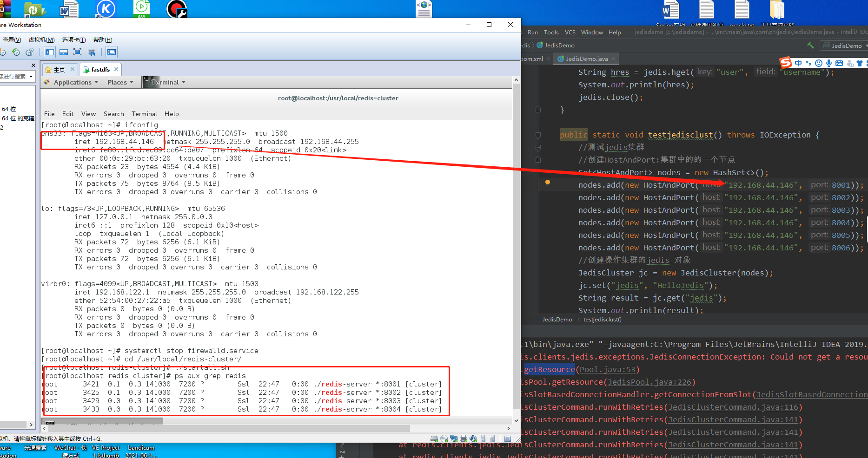The image size is (868, 458).
Task: Expand the GNOME Places menu
Action: [x=120, y=82]
